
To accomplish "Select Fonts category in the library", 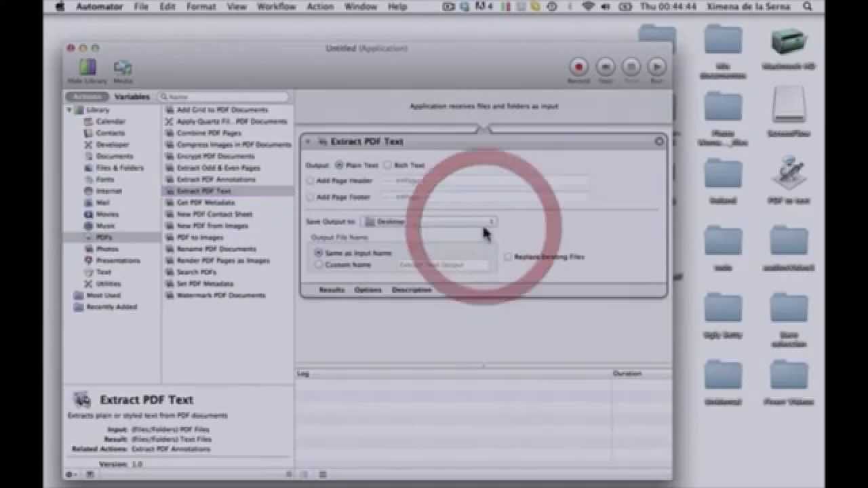I will (105, 179).
